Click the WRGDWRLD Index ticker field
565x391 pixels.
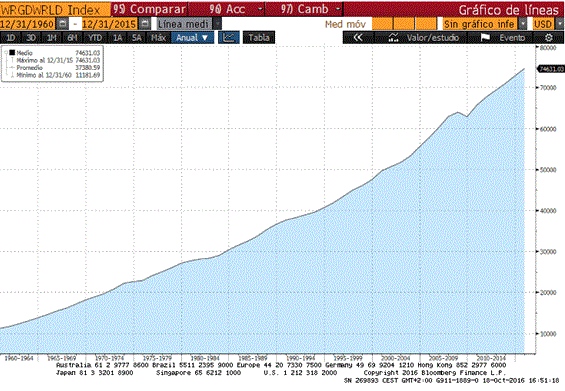(x=55, y=9)
